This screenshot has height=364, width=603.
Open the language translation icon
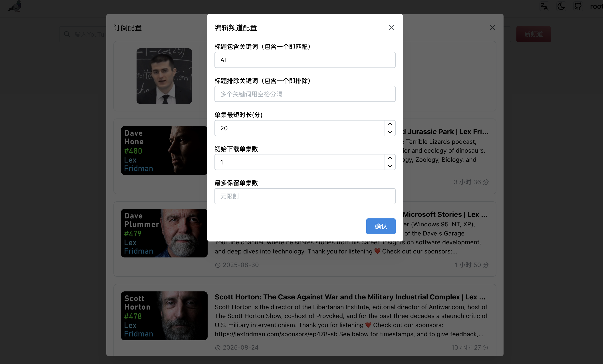click(x=544, y=6)
